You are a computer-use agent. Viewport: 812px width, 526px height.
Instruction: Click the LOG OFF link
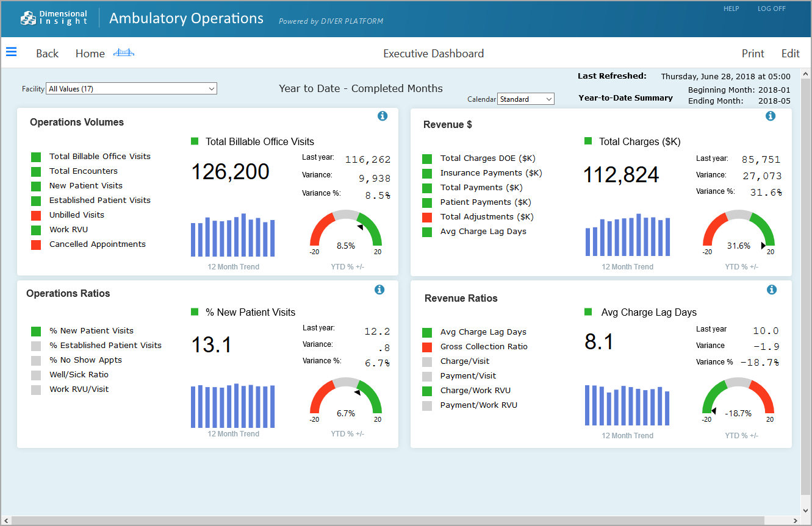pos(772,9)
